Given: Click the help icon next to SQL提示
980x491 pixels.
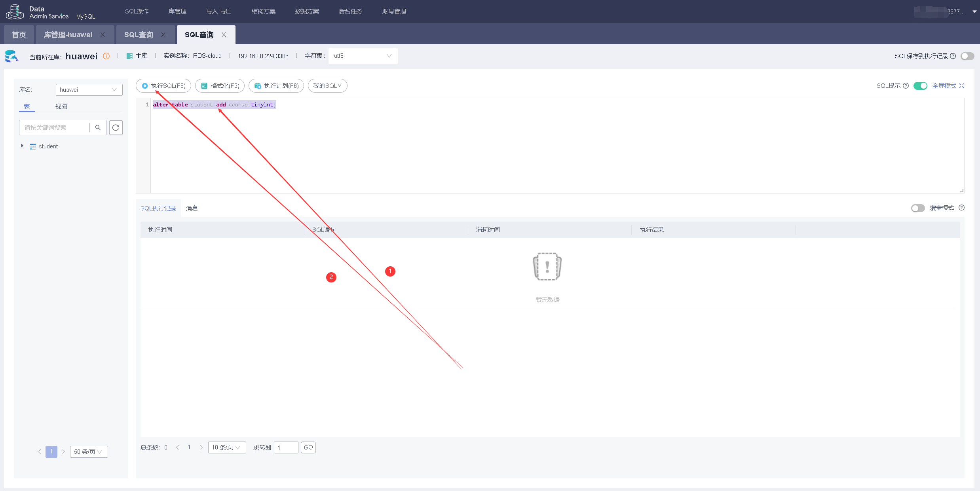Looking at the screenshot, I should tap(906, 86).
